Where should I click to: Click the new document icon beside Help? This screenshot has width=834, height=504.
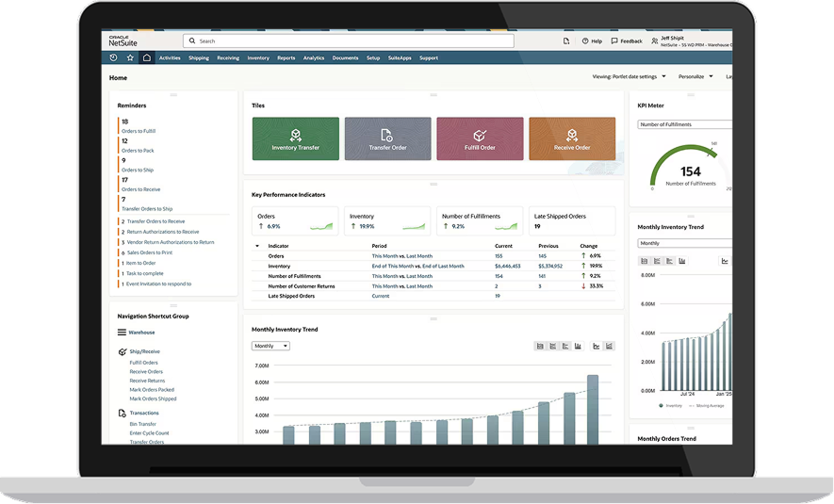point(566,41)
